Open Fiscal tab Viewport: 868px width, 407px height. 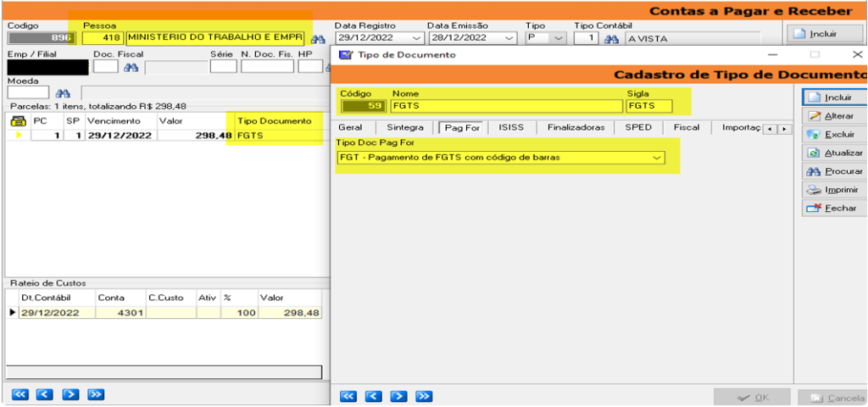pyautogui.click(x=687, y=127)
